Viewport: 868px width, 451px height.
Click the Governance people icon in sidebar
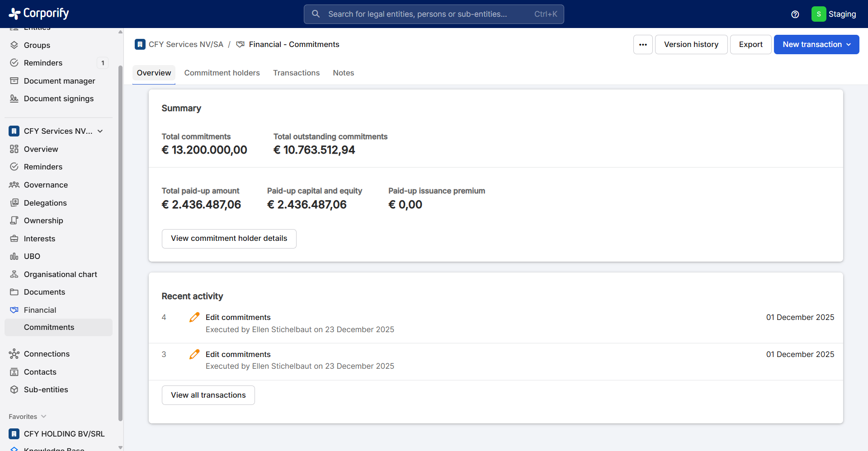14,185
